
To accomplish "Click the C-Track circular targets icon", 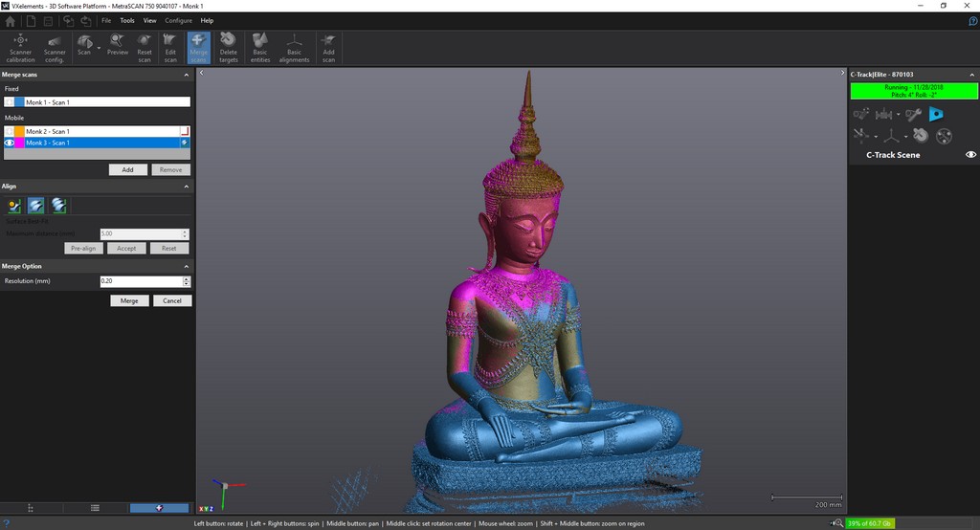I will click(x=945, y=136).
